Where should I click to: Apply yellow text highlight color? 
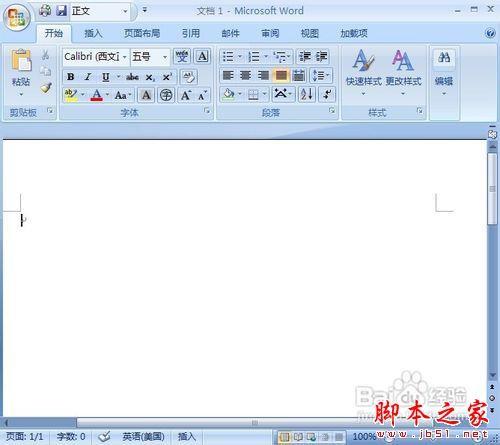tap(71, 96)
